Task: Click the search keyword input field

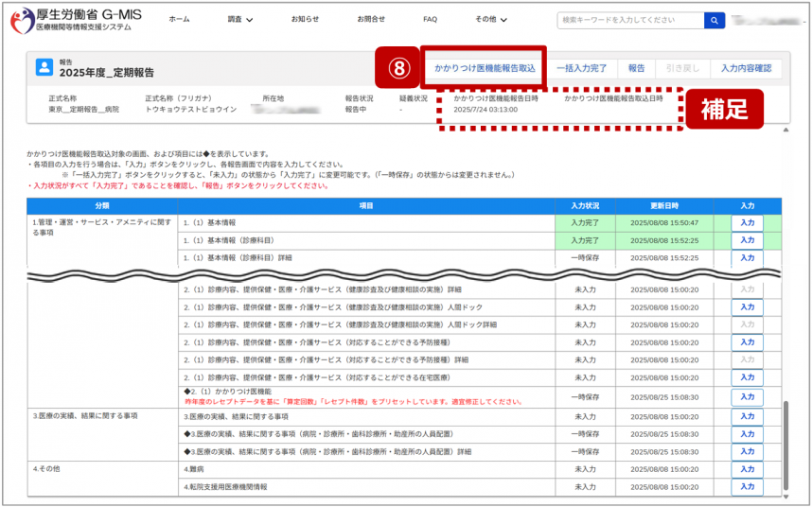Action: 629,20
